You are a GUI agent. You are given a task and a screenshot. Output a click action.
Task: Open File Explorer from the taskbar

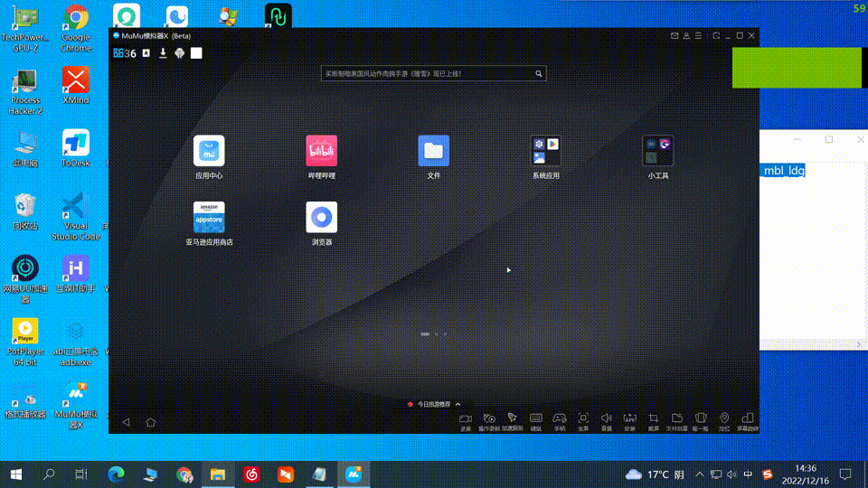pos(218,474)
